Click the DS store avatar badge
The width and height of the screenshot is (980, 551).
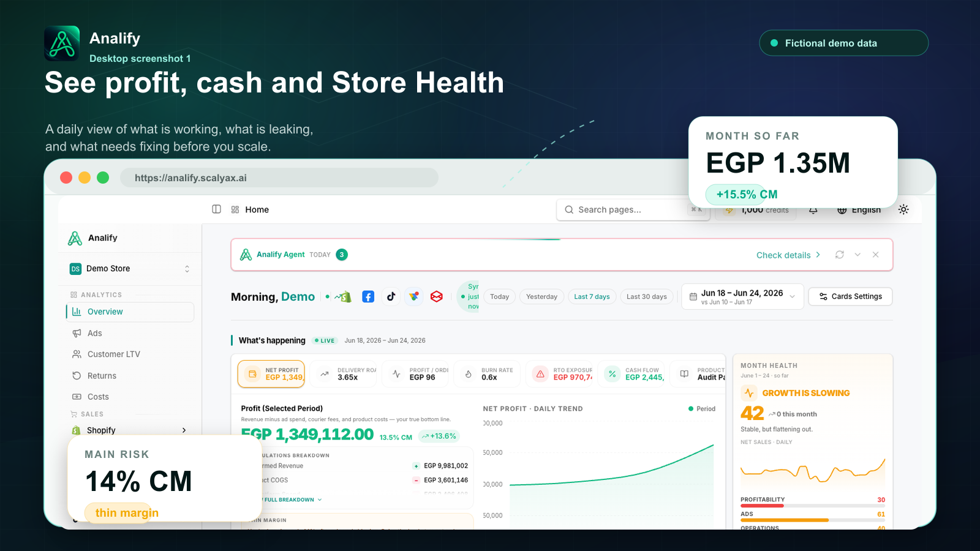click(75, 269)
